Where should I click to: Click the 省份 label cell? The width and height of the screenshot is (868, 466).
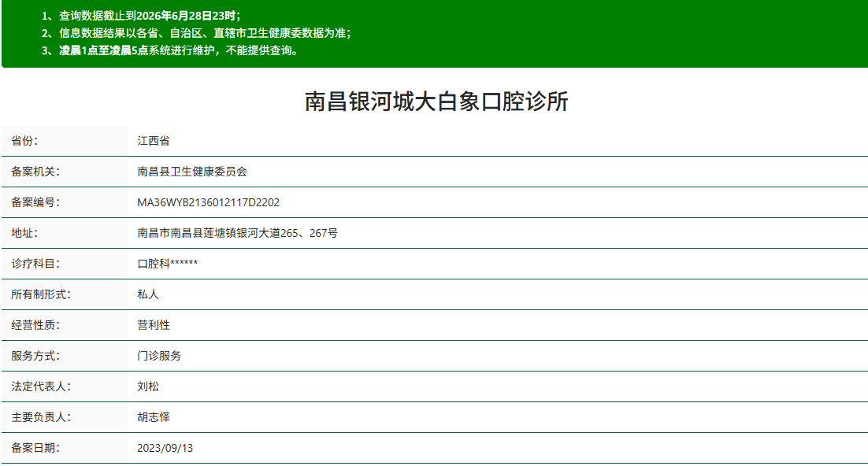65,141
